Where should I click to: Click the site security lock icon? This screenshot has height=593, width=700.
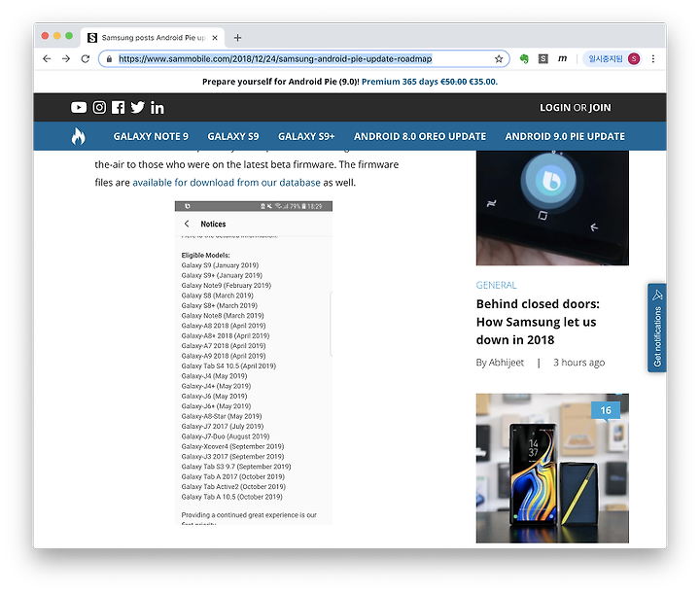(x=109, y=59)
